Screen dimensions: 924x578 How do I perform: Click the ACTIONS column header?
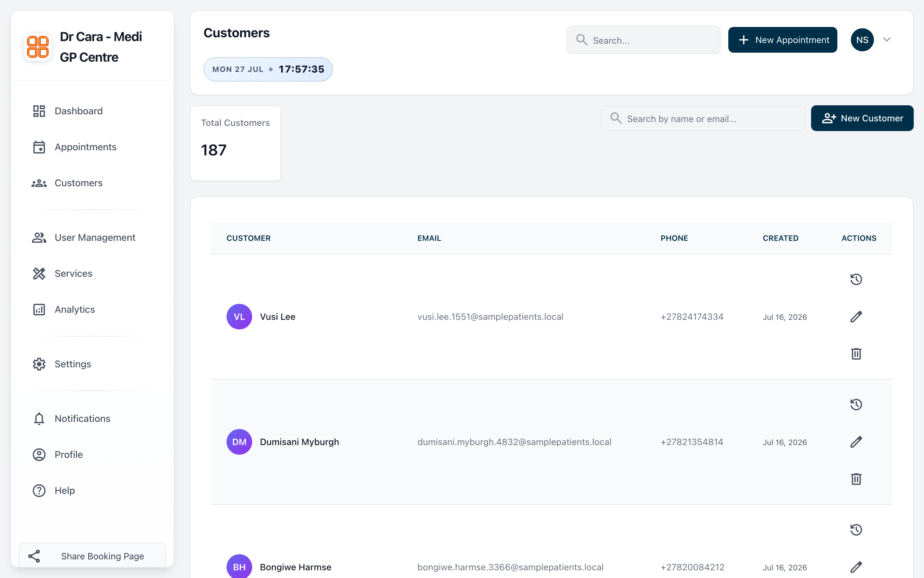pos(859,238)
